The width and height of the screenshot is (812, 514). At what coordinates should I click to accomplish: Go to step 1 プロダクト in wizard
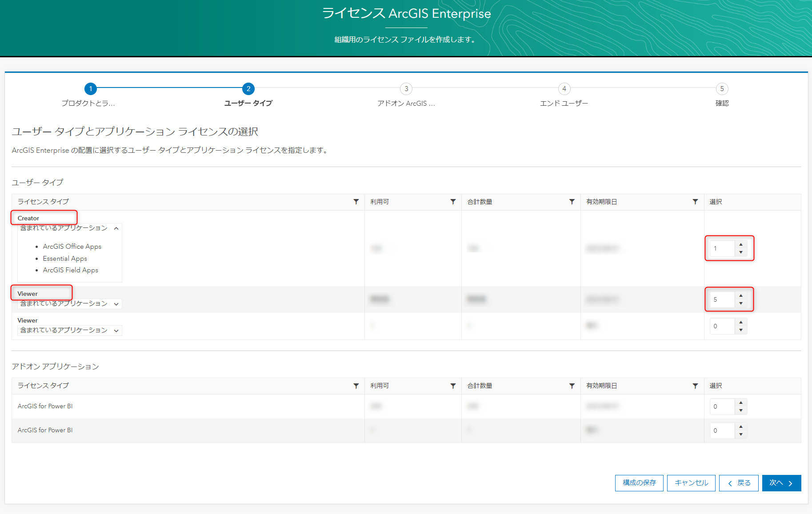pyautogui.click(x=91, y=89)
